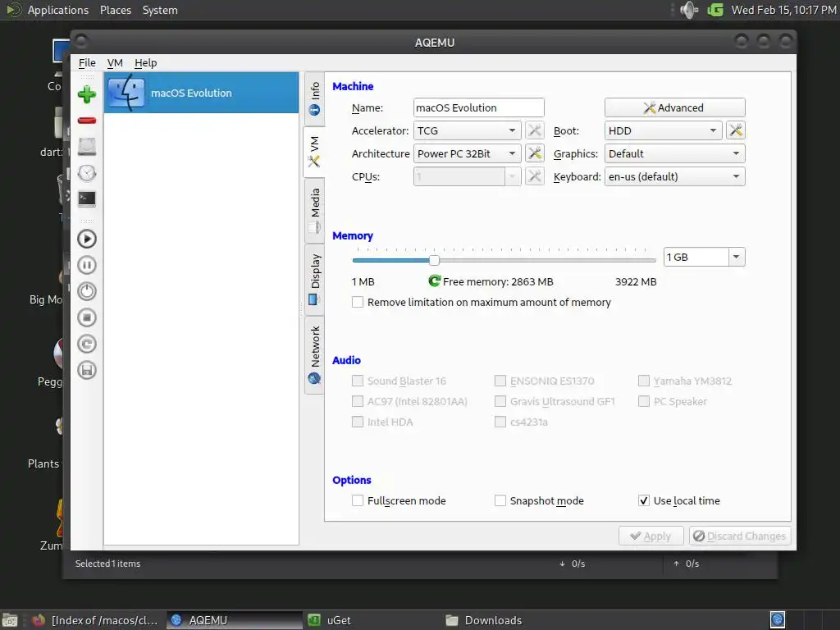Screen dimensions: 840x630
Task: Toggle the Gravis Ultrasound GF1 checkbox
Action: 500,401
